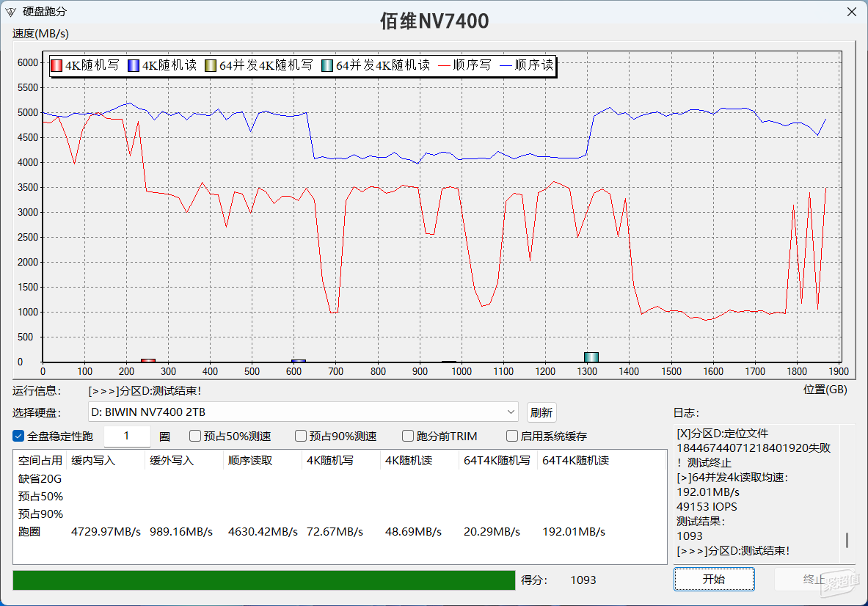
Task: Click the 989.16MB/s result cell
Action: [181, 532]
